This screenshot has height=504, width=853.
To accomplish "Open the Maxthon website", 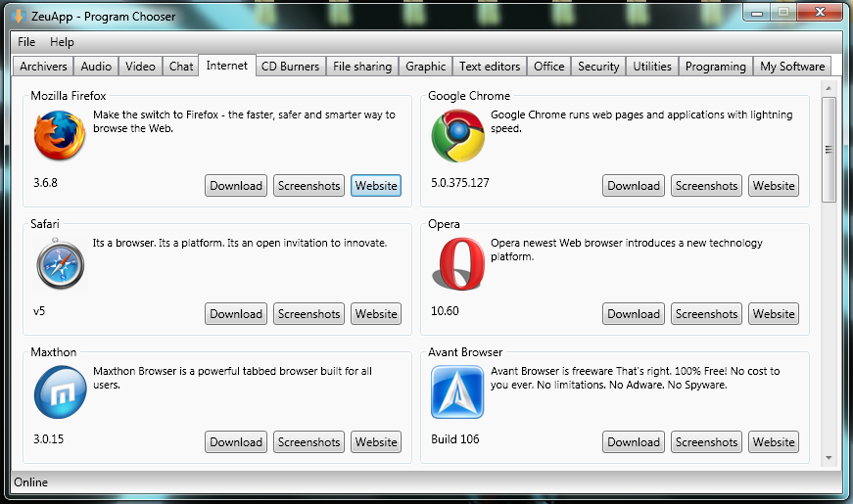I will click(376, 442).
